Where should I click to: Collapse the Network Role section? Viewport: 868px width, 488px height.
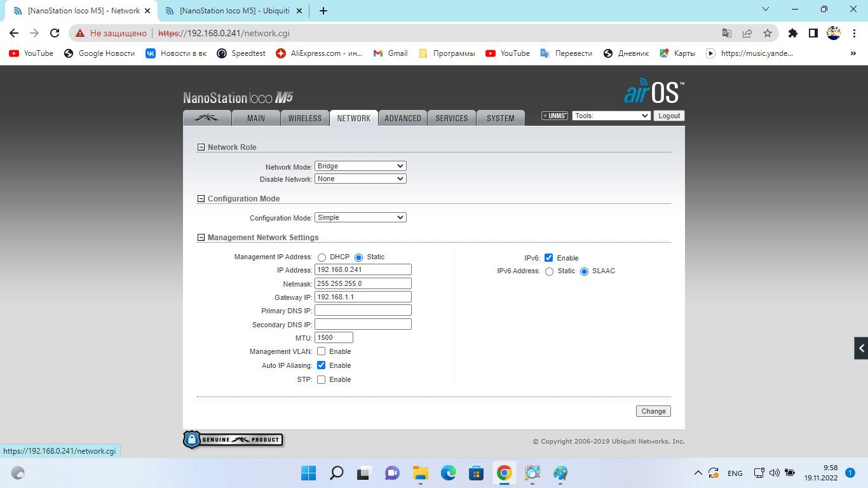pos(201,147)
